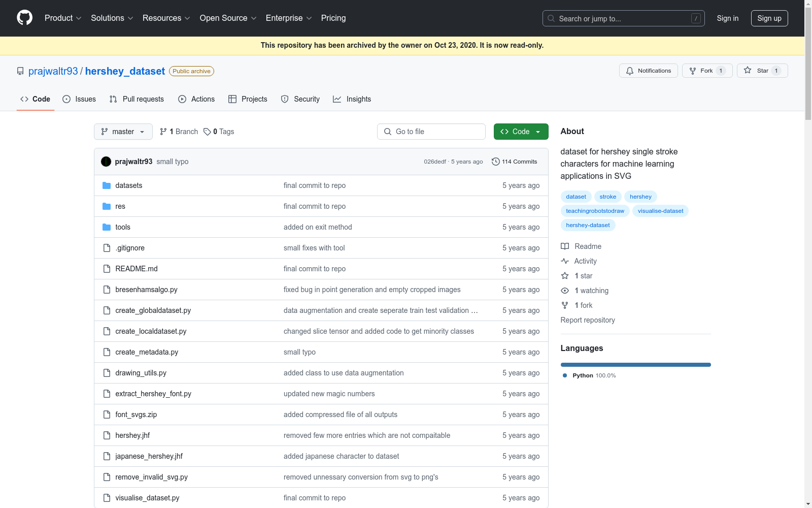This screenshot has width=812, height=508.
Task: Star the hershey_dataset repository
Action: point(762,71)
